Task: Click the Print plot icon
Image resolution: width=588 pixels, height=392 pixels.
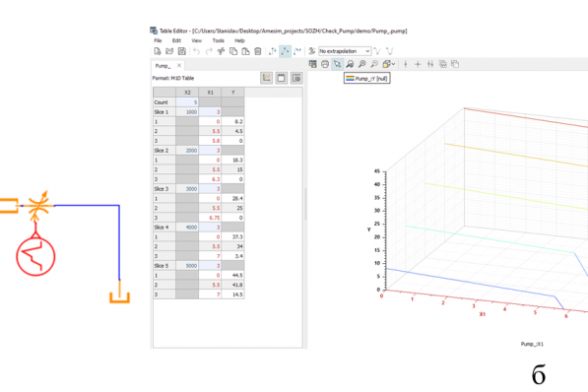Action: [x=325, y=64]
